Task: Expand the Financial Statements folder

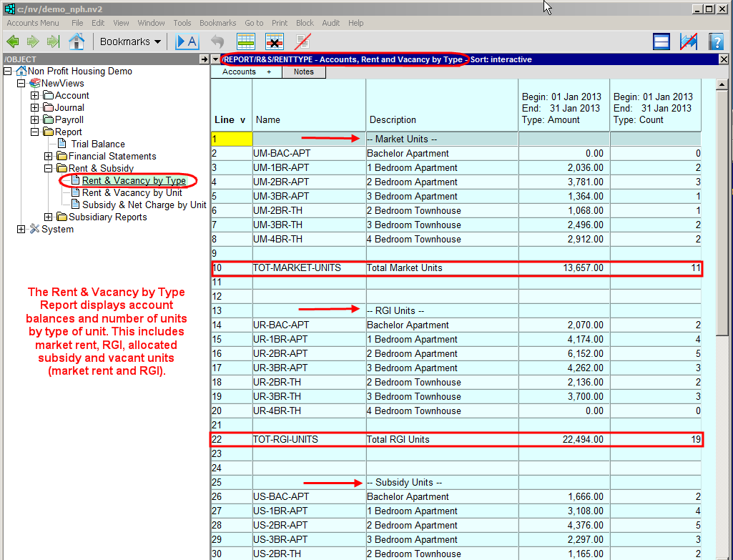Action: (x=48, y=157)
